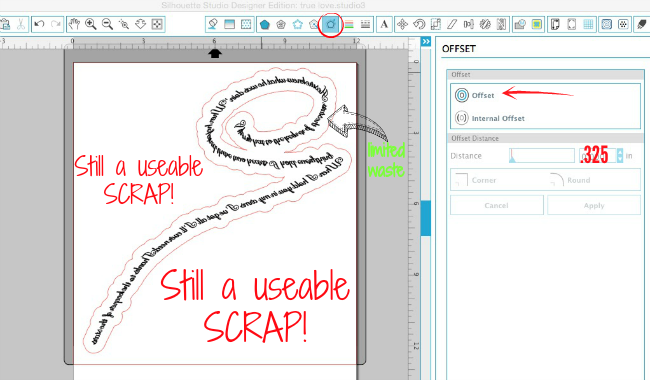Open the Line Color window
The width and height of the screenshot is (650, 380).
pos(349,24)
